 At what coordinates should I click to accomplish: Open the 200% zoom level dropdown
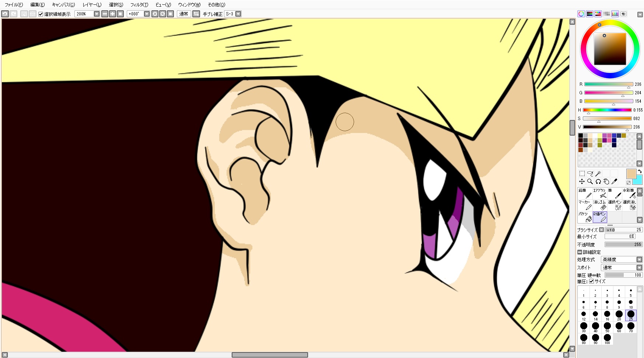tap(97, 14)
